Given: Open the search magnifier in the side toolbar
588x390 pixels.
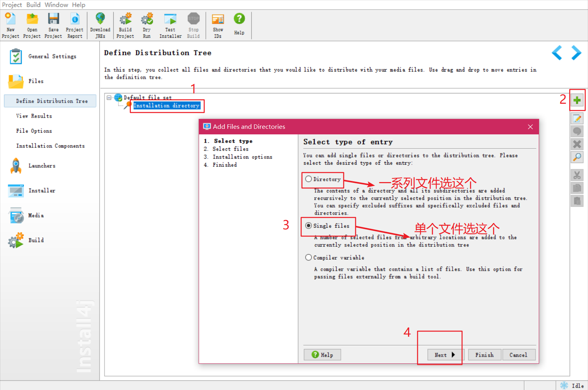Looking at the screenshot, I should 577,157.
